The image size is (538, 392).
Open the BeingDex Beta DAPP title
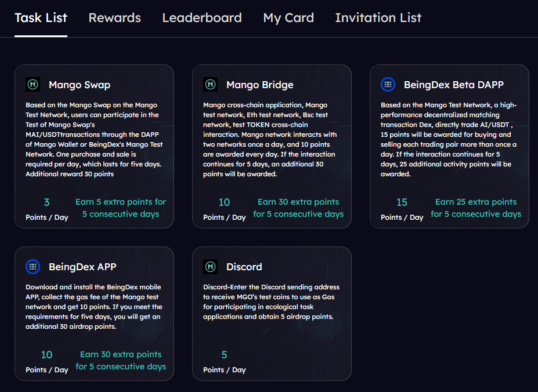(x=454, y=85)
